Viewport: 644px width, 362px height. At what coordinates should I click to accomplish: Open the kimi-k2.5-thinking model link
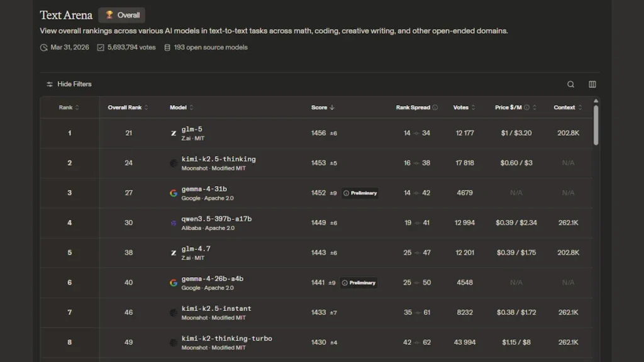pos(218,159)
